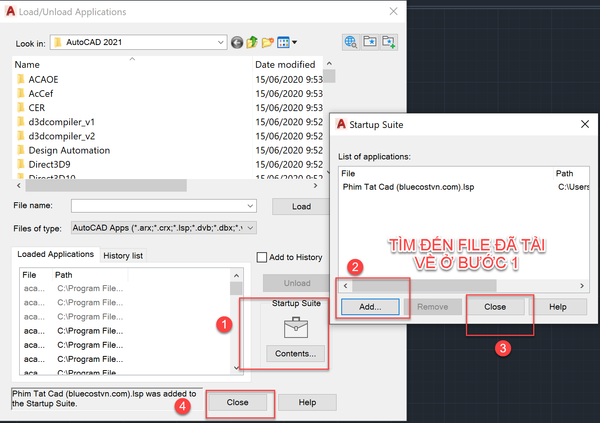The image size is (600, 423).
Task: Open the Views menu icon
Action: 288,42
